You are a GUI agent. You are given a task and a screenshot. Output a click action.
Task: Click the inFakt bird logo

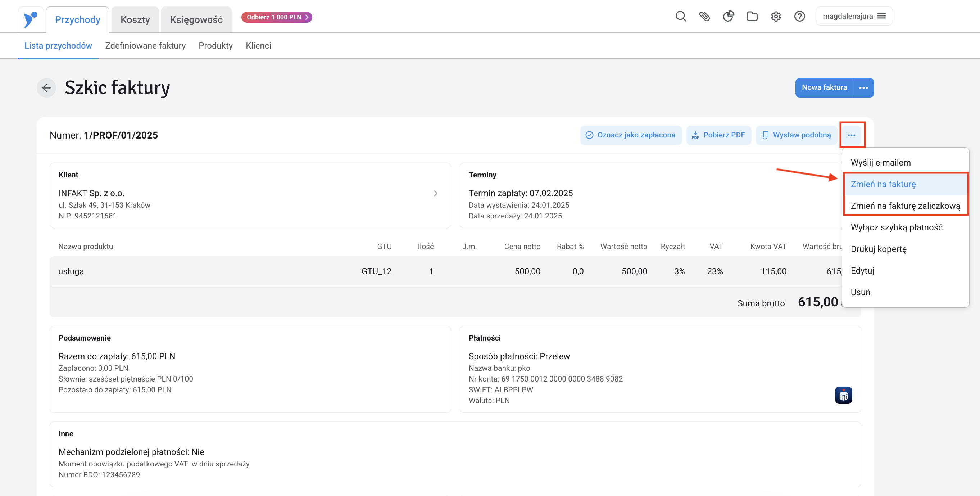31,19
